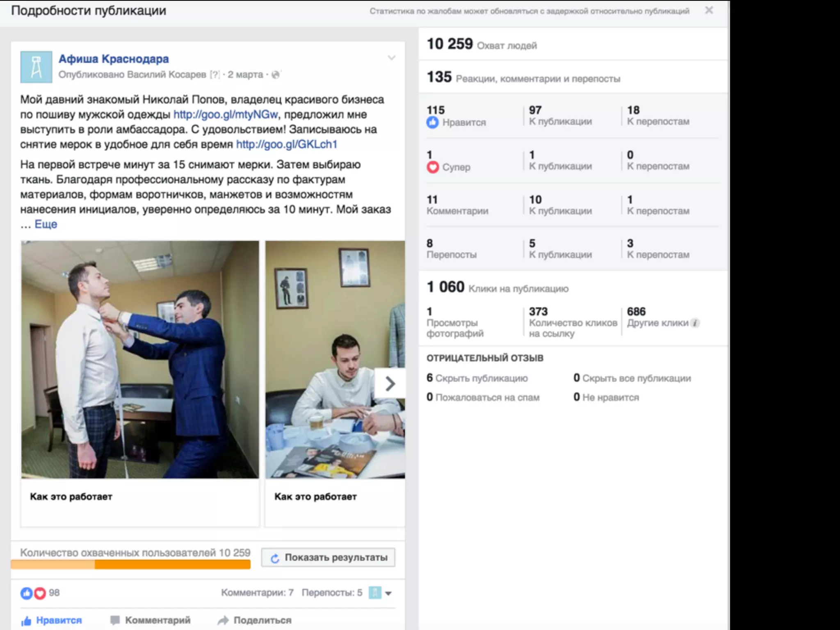Click the blue Like reaction icon in stats
This screenshot has height=630, width=840.
click(432, 122)
